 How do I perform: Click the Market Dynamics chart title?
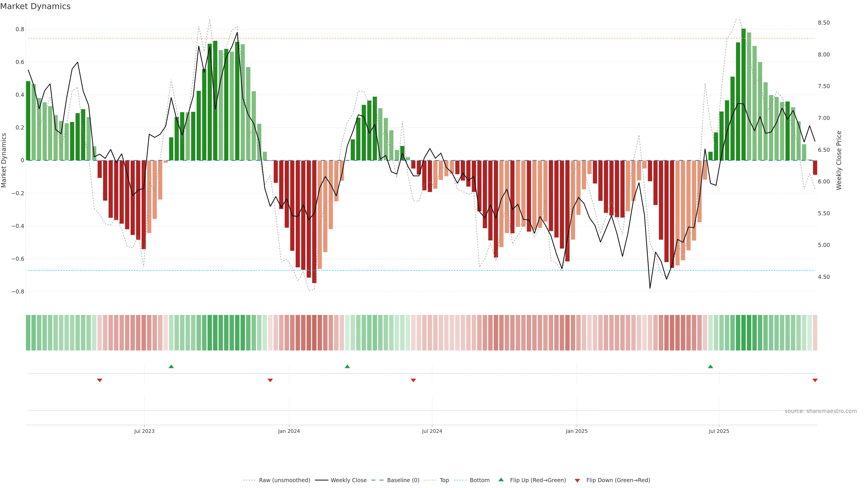(x=35, y=6)
